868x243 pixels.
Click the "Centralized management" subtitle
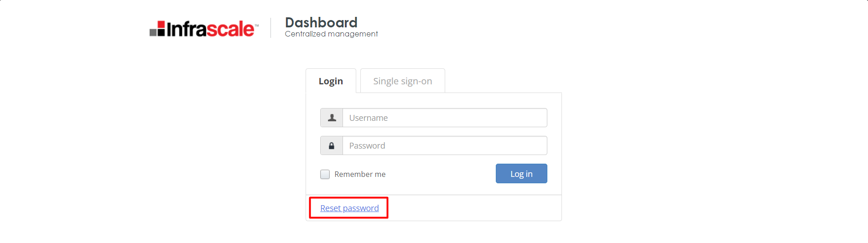331,34
